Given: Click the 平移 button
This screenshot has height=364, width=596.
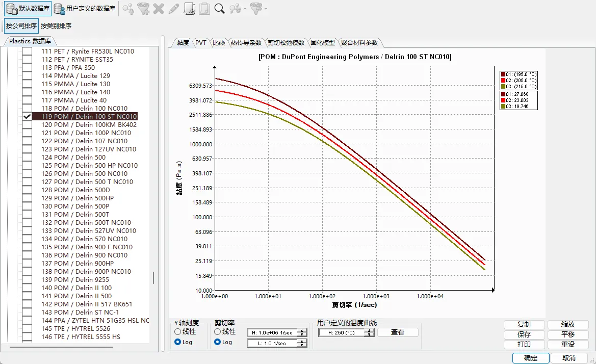Looking at the screenshot, I should pos(568,334).
